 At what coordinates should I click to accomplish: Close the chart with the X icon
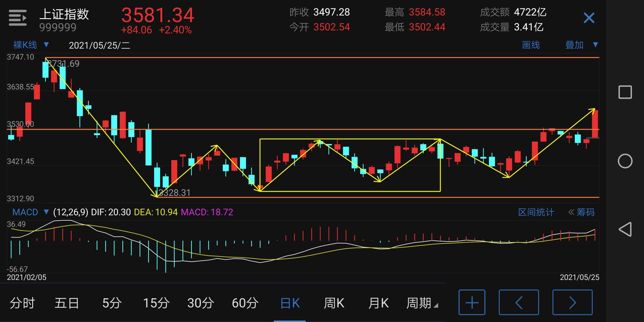[589, 18]
